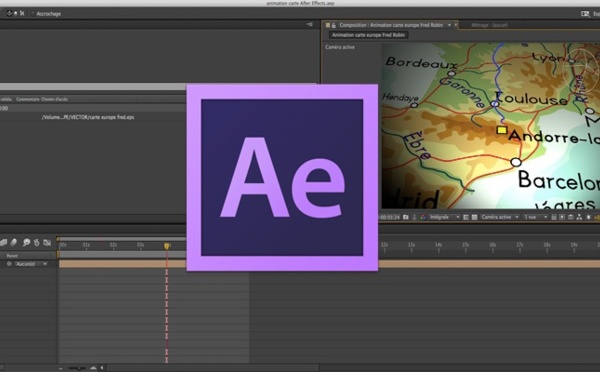Toggle the transparency grid icon
Screen dimensions: 600x372
point(474,217)
